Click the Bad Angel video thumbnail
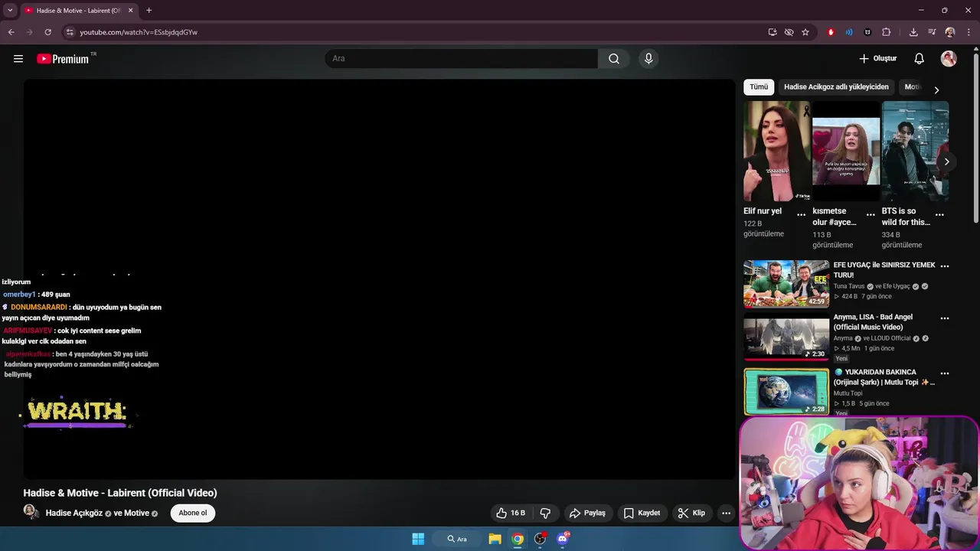This screenshot has width=980, height=551. pos(786,337)
